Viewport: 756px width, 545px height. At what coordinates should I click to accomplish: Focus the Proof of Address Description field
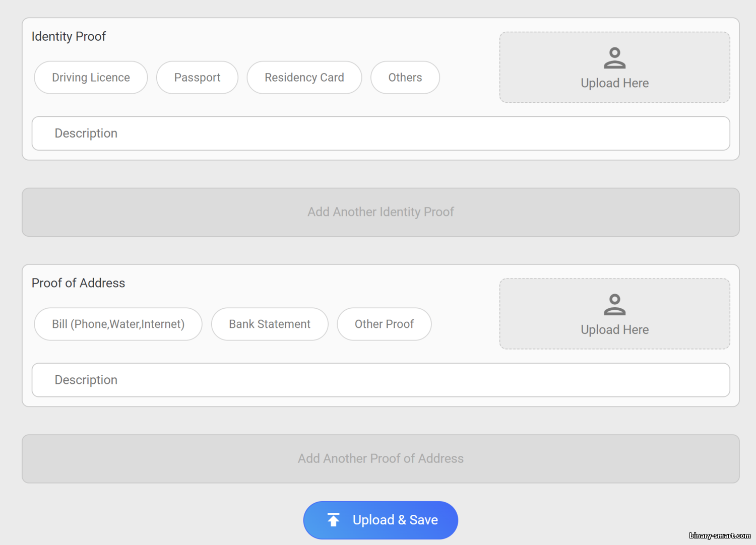tap(381, 380)
